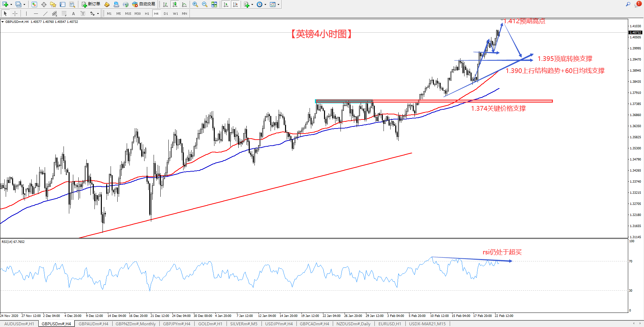Image resolution: width=644 pixels, height=327 pixels.
Task: Open the add indicators icon
Action: pyautogui.click(x=247, y=4)
